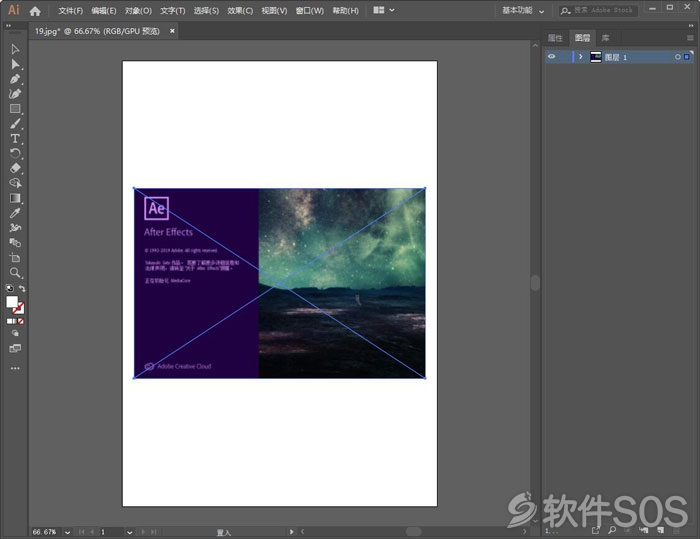
Task: Select the Rectangle tool
Action: click(15, 109)
